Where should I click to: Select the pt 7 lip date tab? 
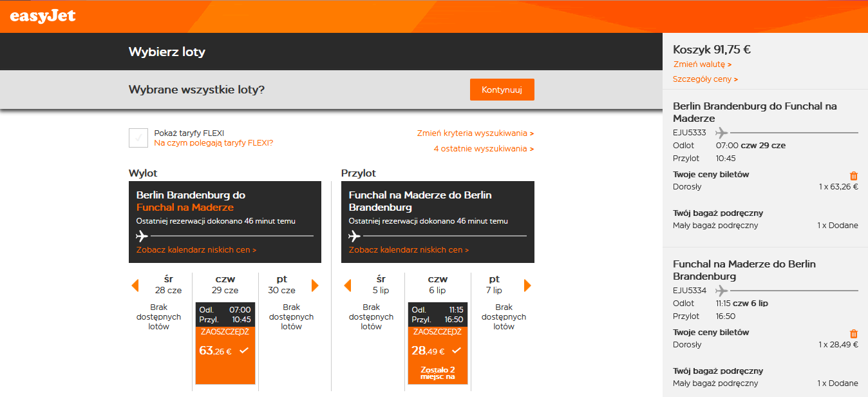click(x=494, y=284)
